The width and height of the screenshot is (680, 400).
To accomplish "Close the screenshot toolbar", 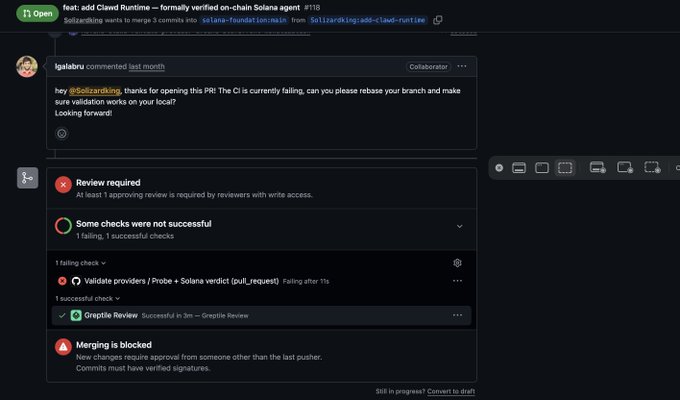I will tap(499, 168).
